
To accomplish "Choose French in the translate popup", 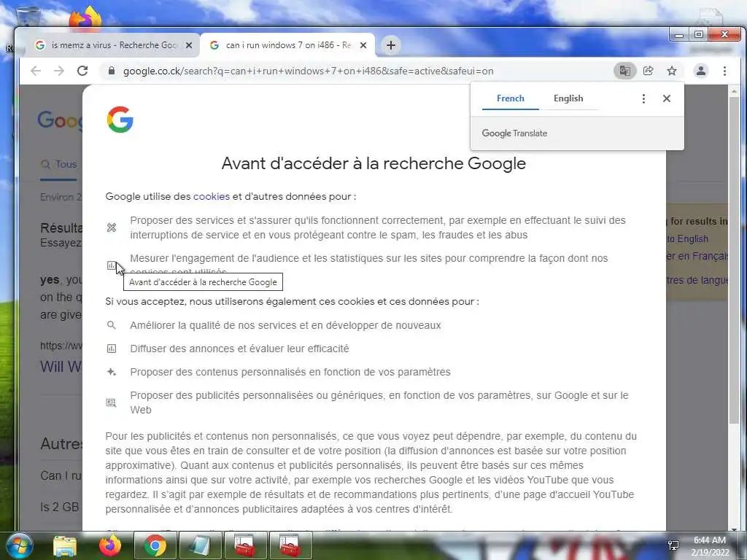I will pyautogui.click(x=510, y=98).
